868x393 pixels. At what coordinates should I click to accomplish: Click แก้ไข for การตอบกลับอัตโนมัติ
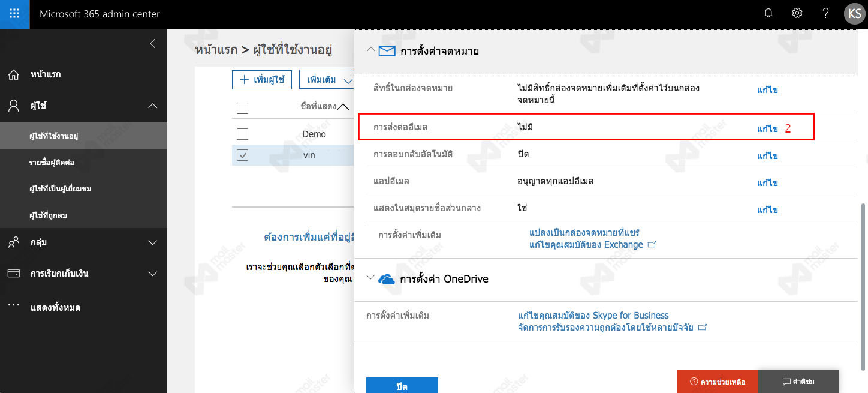tap(767, 156)
